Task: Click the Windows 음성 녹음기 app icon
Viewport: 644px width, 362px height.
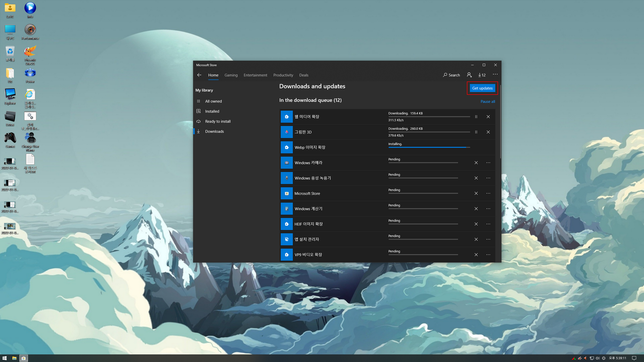Action: tap(286, 178)
